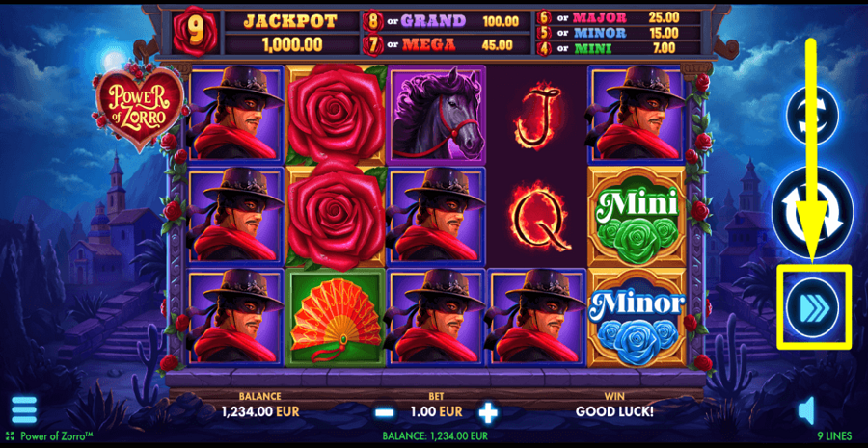Open the hamburger menu icon
This screenshot has height=448, width=868.
click(24, 409)
